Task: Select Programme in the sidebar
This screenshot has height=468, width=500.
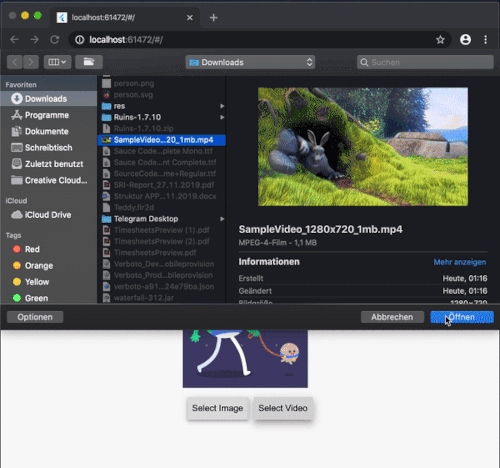Action: click(49, 115)
